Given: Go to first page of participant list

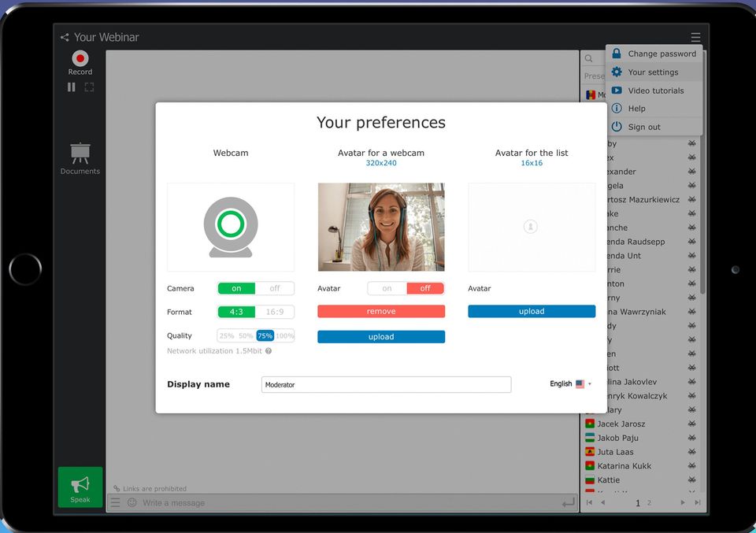Looking at the screenshot, I should click(589, 502).
